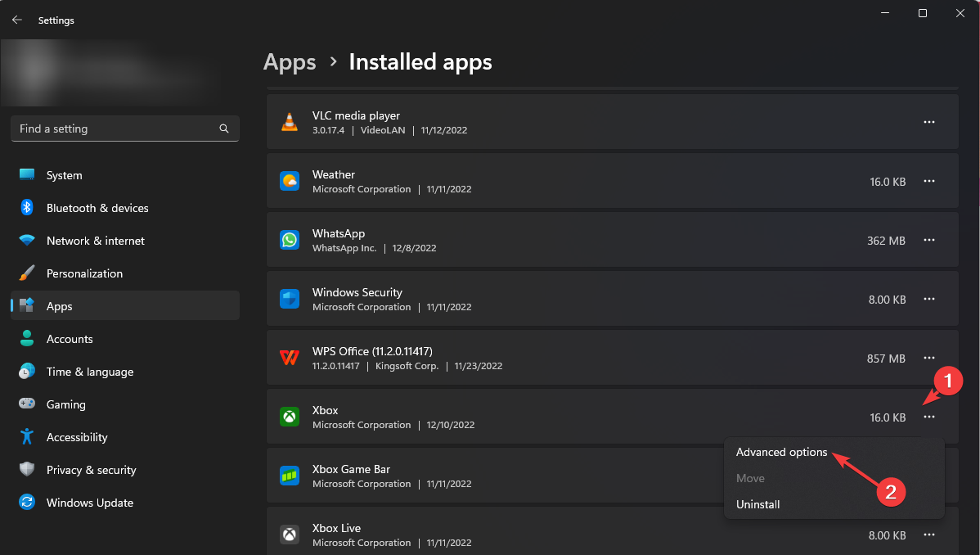
Task: Click the Gaming controller icon
Action: coord(27,404)
